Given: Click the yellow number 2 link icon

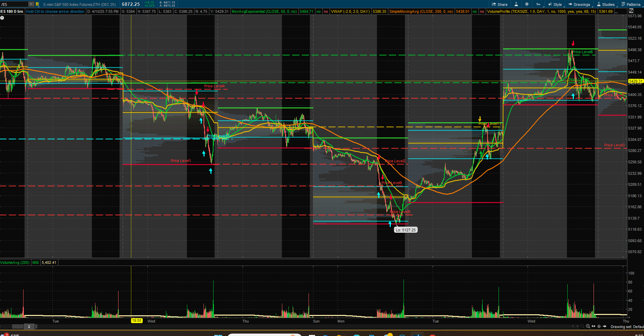Looking at the screenshot, I should 37,4.
